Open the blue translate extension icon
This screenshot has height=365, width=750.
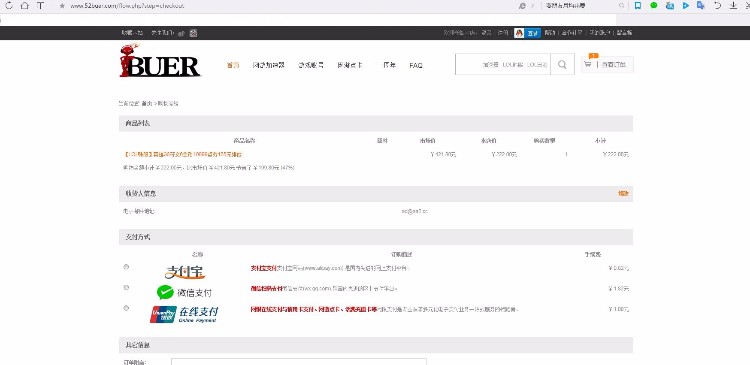(x=670, y=6)
